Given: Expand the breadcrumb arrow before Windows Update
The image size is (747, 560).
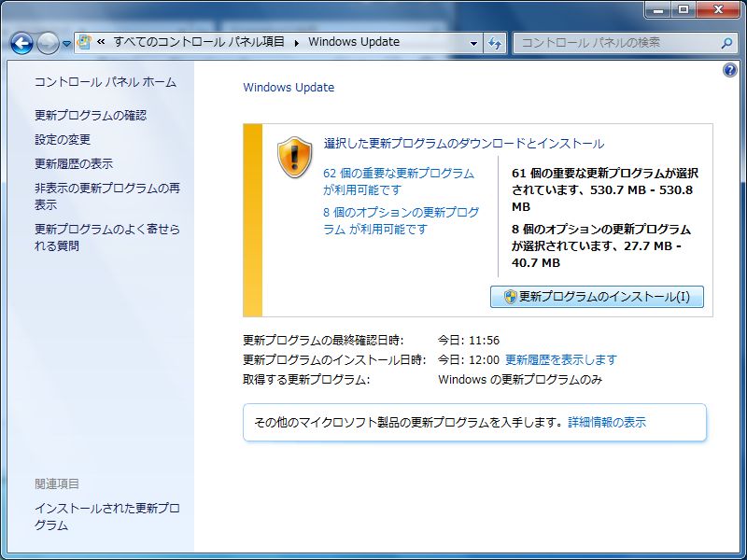Looking at the screenshot, I should coord(297,43).
